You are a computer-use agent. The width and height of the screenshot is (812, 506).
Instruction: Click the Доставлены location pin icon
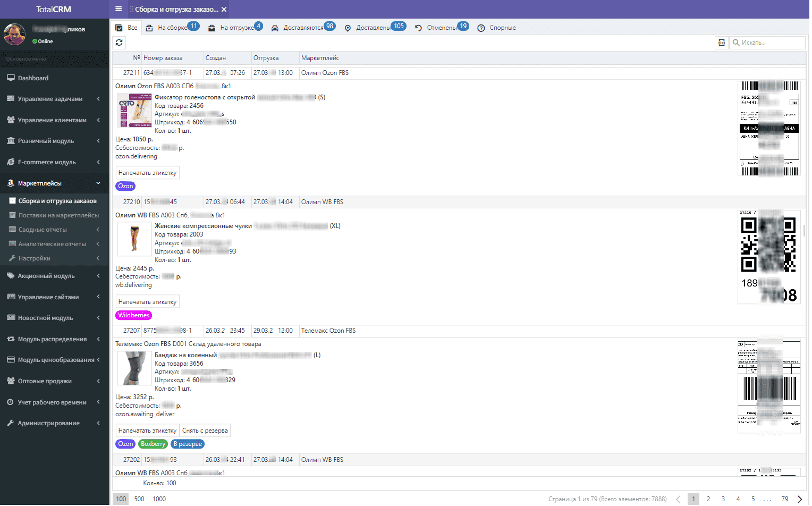tap(348, 28)
